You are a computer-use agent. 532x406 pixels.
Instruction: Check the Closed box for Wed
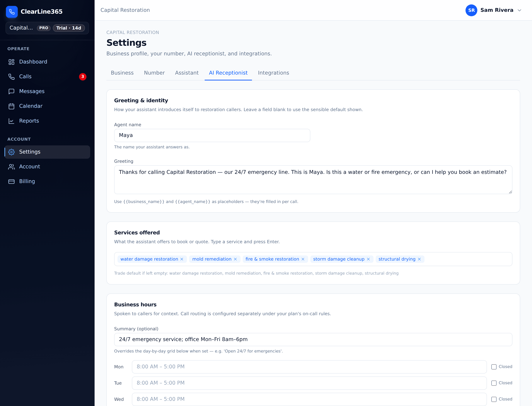(494, 399)
